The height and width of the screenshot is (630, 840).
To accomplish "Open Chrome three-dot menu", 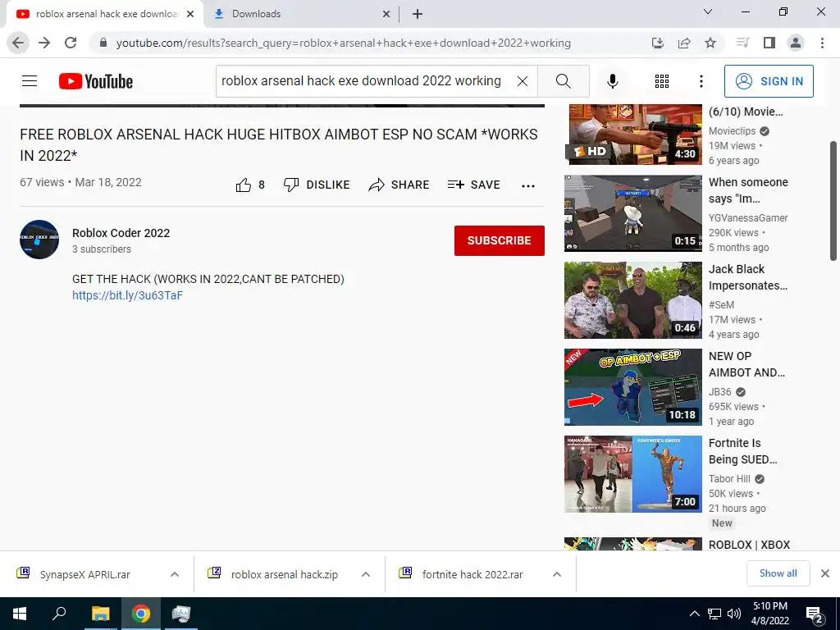I will 822,43.
